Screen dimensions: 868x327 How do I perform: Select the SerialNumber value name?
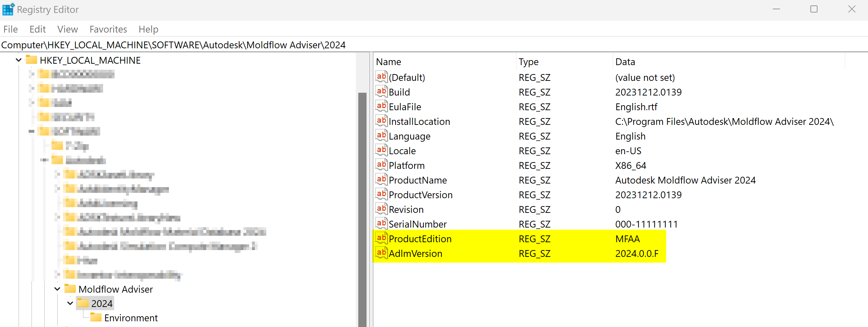[x=418, y=224]
